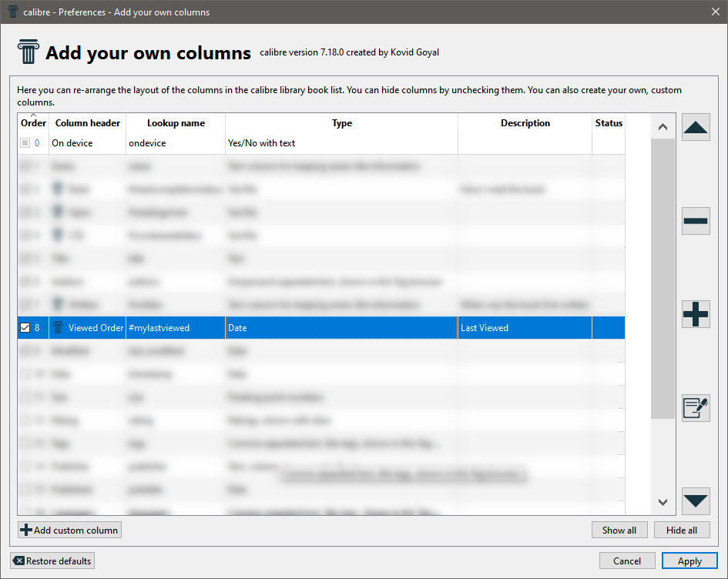Sort by the Lookup name header
The image size is (728, 579).
(176, 123)
